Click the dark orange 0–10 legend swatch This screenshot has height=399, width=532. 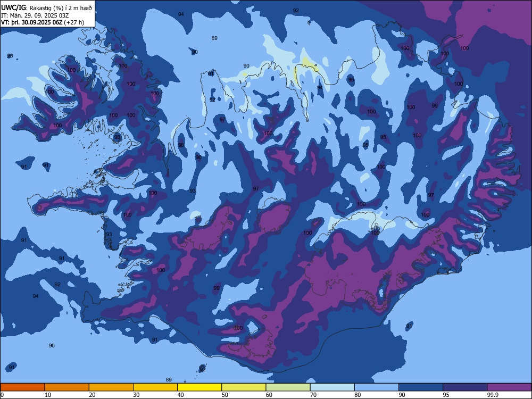(x=22, y=387)
